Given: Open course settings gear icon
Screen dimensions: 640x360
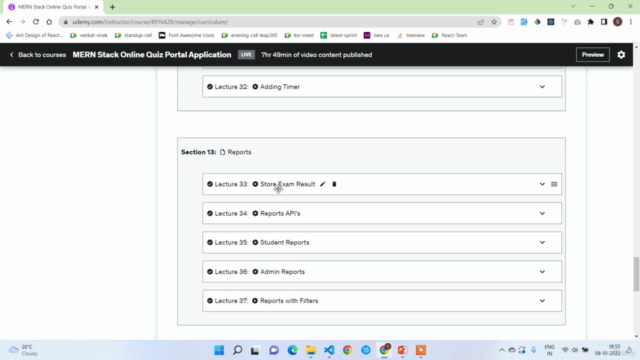Looking at the screenshot, I should pyautogui.click(x=621, y=55).
